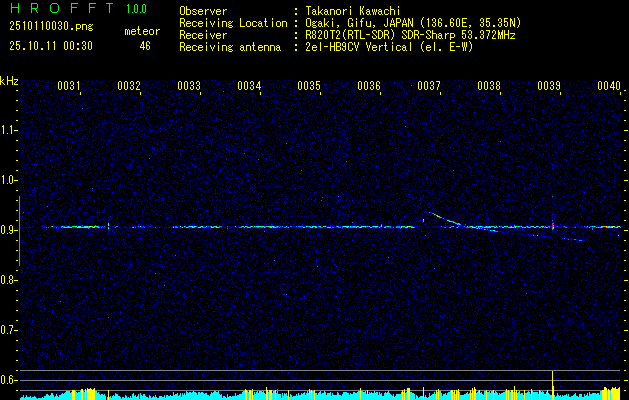Image resolution: width=629 pixels, height=400 pixels.
Task: Click the timestamp 25.10.11 00:30
Action: point(51,46)
